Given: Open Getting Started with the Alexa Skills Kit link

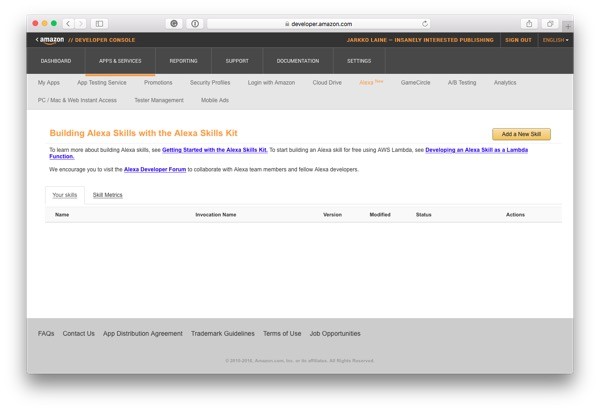Looking at the screenshot, I should 215,150.
